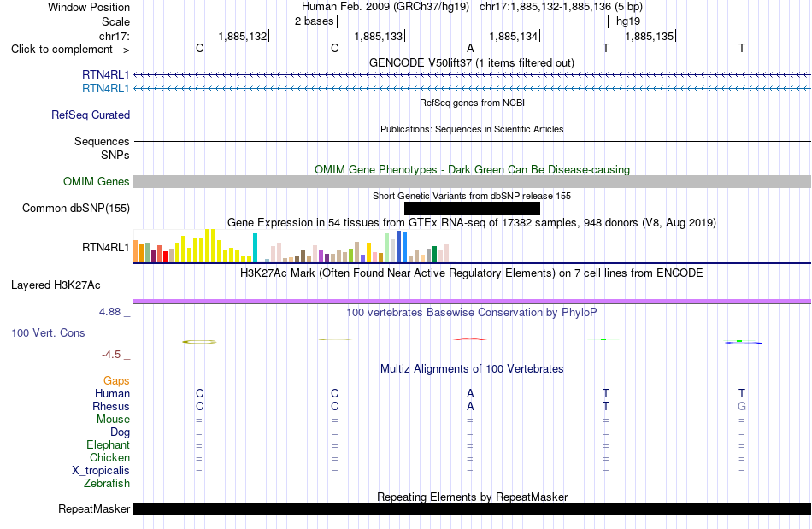The width and height of the screenshot is (812, 529).
Task: Click the GTEx Gene Expression track title
Action: pyautogui.click(x=472, y=222)
